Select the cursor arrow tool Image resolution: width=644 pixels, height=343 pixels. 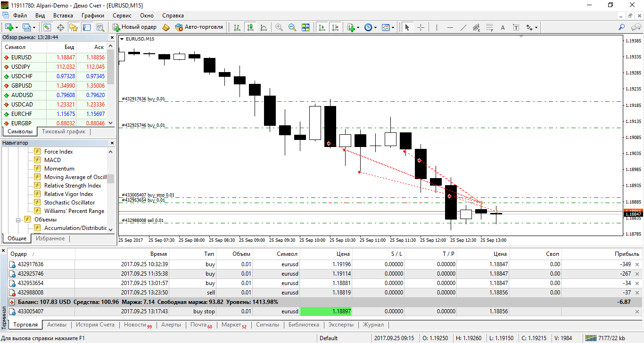pos(407,27)
